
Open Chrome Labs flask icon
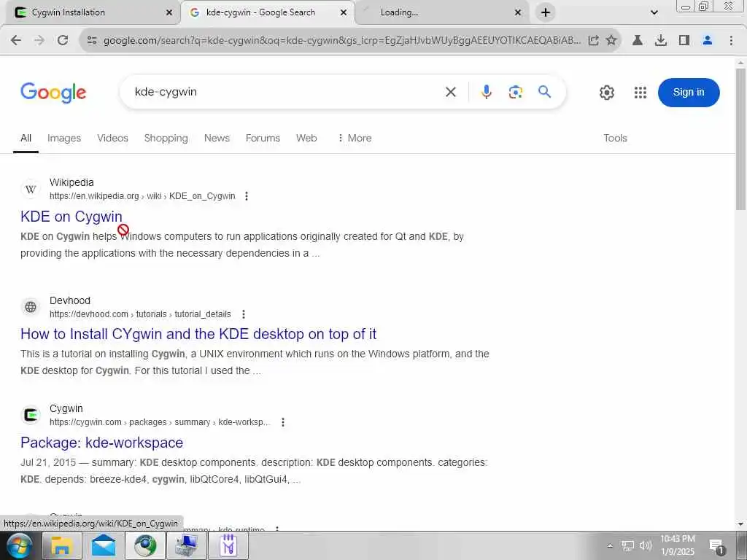tap(637, 41)
